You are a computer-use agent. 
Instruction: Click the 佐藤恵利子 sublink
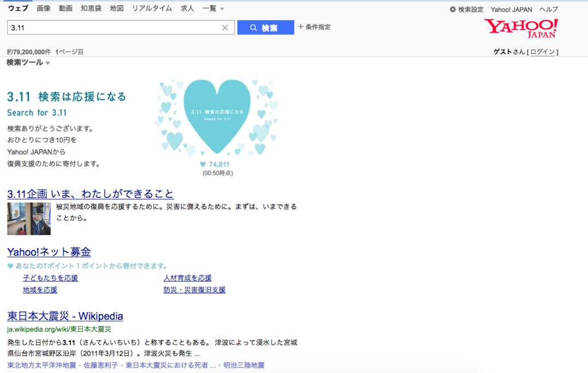point(101,365)
